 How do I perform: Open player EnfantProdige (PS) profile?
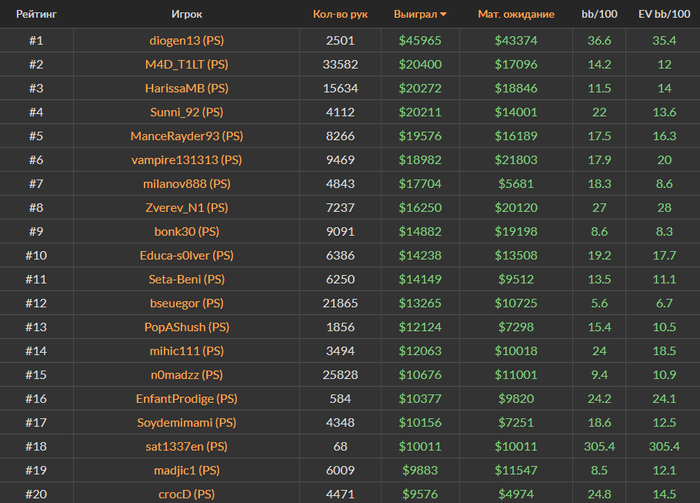pos(187,399)
